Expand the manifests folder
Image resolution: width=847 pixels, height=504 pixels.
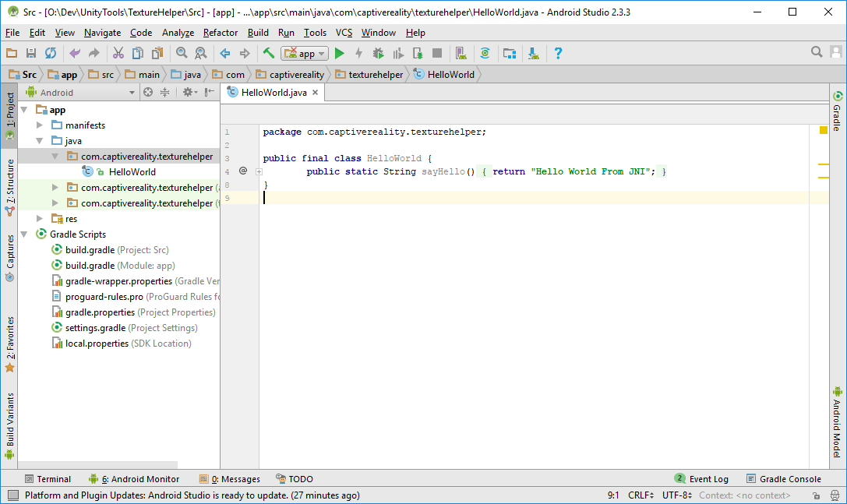pyautogui.click(x=40, y=125)
